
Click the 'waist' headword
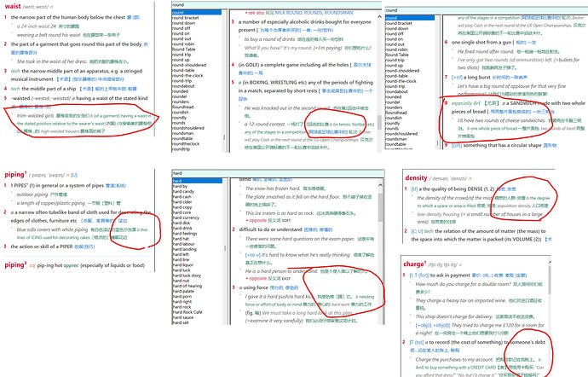click(x=13, y=6)
